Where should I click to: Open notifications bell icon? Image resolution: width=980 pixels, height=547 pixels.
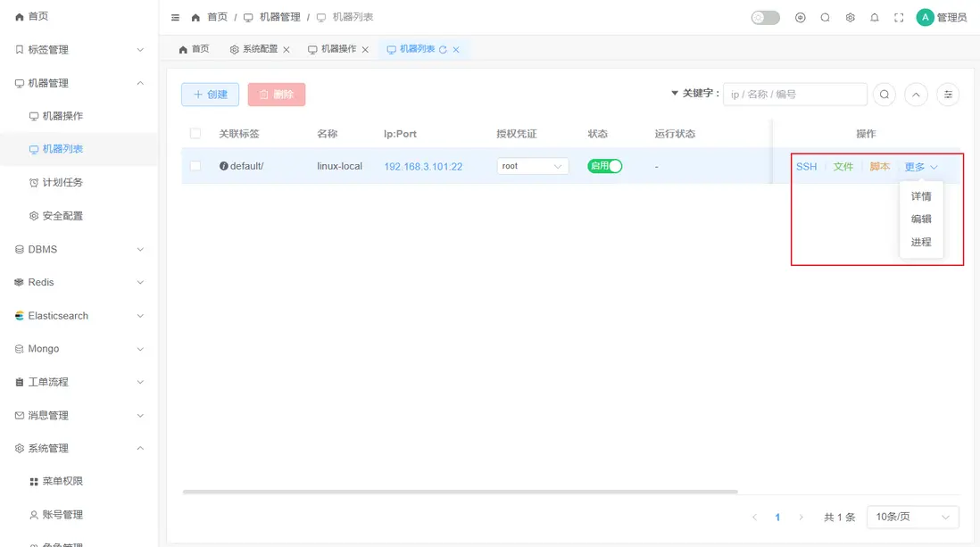[875, 18]
